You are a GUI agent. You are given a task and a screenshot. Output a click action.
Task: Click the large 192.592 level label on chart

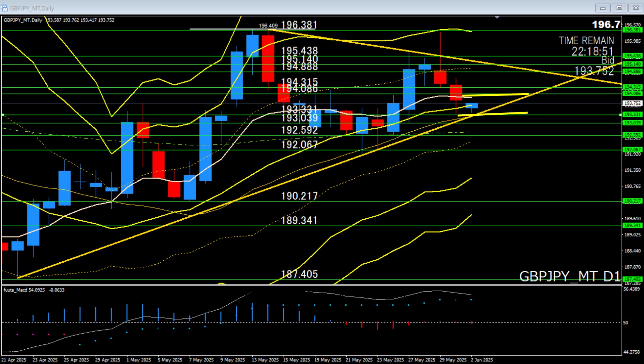[299, 130]
